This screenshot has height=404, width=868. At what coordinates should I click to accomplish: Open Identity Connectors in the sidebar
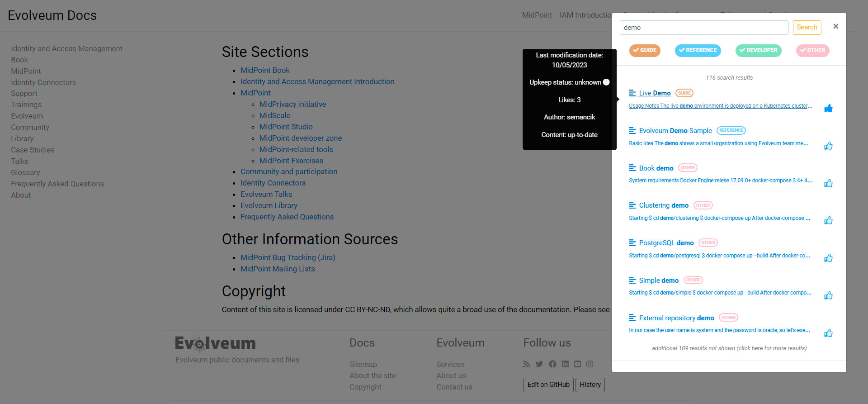click(43, 82)
